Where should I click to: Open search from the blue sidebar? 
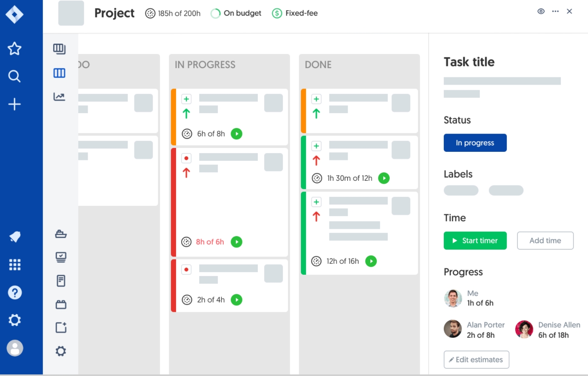tap(14, 76)
